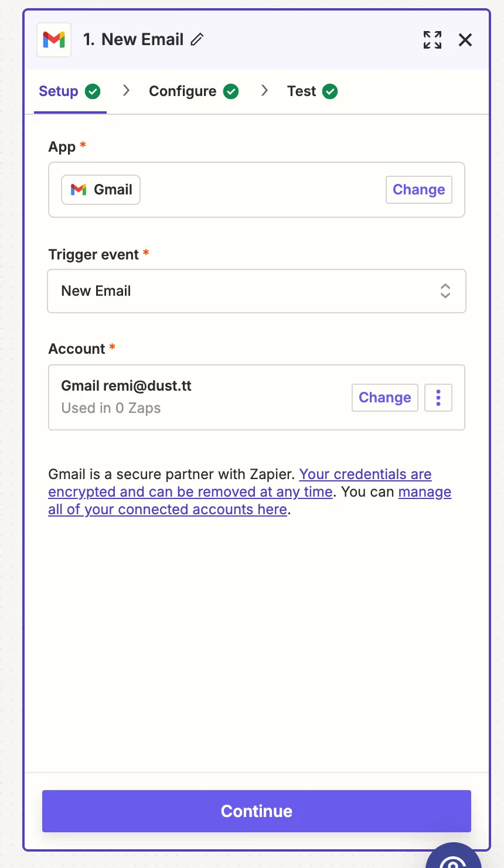Open manage connected accounts link
Viewport: 504px width, 868px height.
pyautogui.click(x=250, y=501)
